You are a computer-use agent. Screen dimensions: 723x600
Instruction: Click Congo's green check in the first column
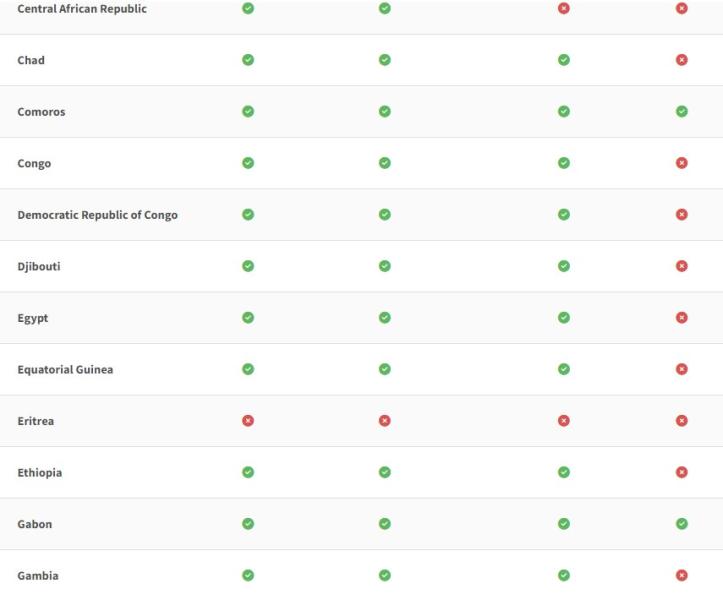click(248, 163)
